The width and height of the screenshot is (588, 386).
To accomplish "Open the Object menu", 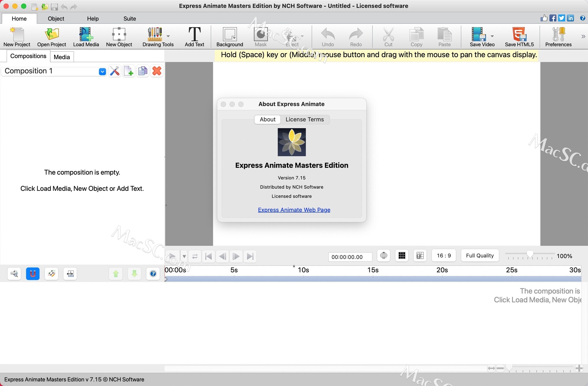I will tap(55, 18).
